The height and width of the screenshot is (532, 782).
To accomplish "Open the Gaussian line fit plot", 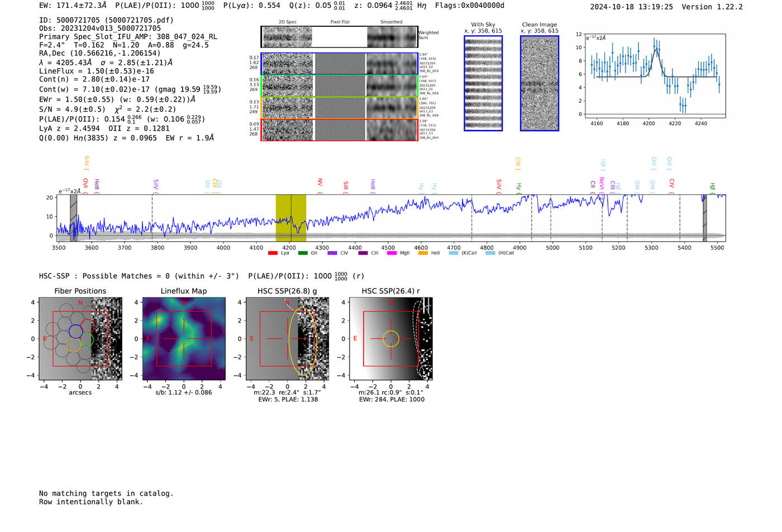I will tap(655, 76).
